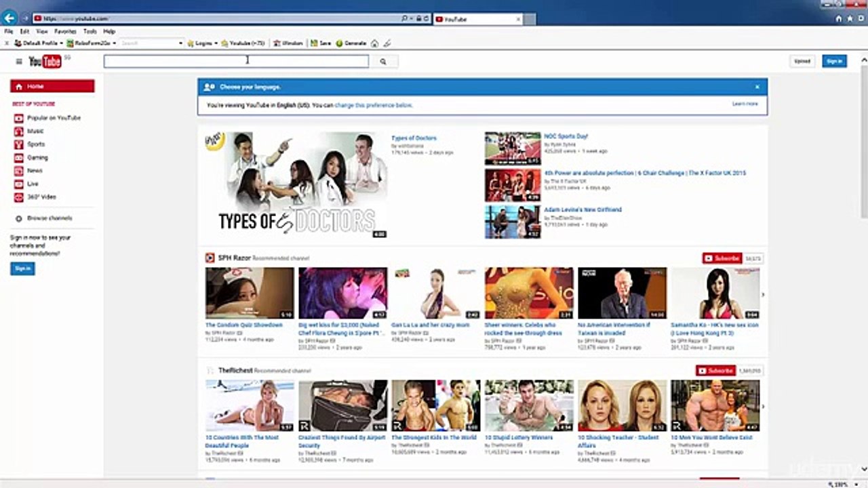Open the File menu
Screen dimensions: 868x488
point(9,31)
